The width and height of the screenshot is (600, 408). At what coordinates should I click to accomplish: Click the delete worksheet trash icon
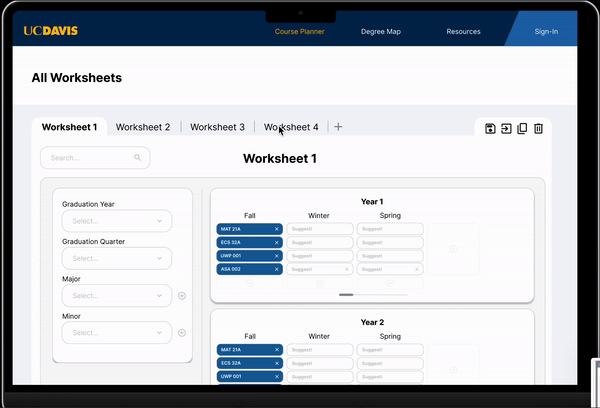click(538, 128)
